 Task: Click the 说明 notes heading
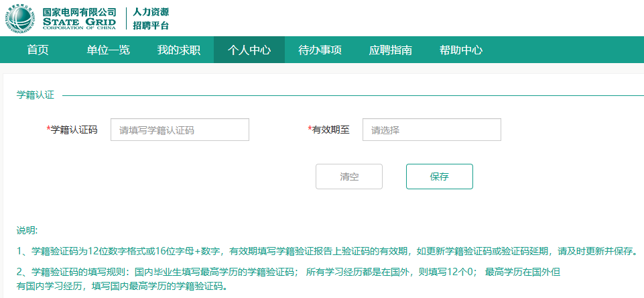pyautogui.click(x=27, y=231)
